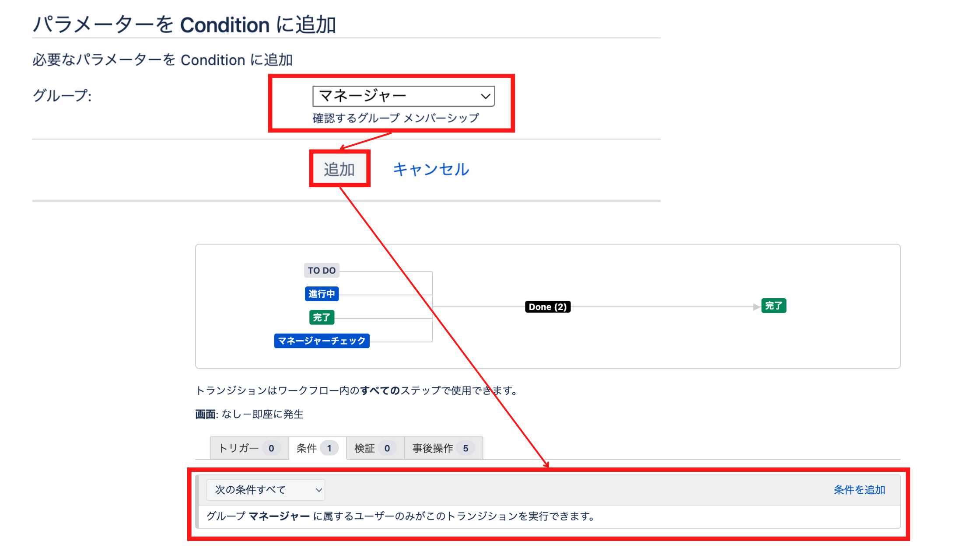The width and height of the screenshot is (980, 551).
Task: Open the 事後操作 tab
Action: [433, 448]
